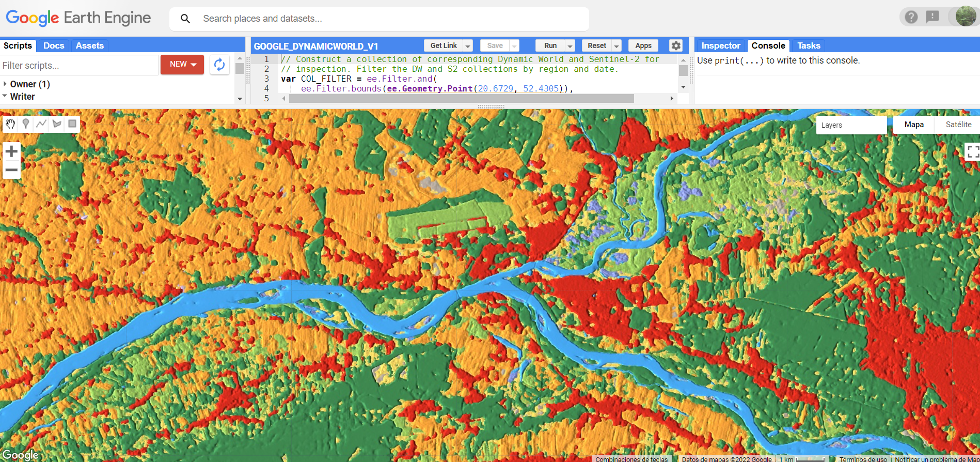The height and width of the screenshot is (462, 980).
Task: Open Combinaciones de teclas link
Action: [x=631, y=459]
